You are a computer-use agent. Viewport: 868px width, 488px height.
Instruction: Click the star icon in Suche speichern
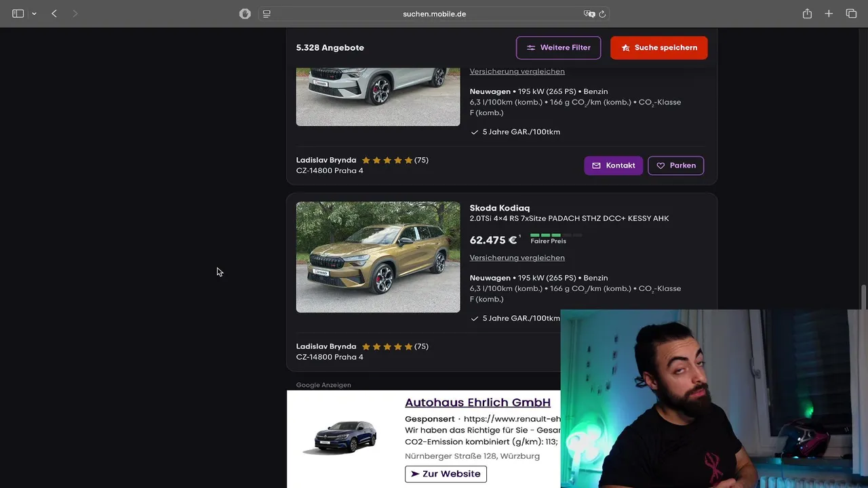[625, 47]
